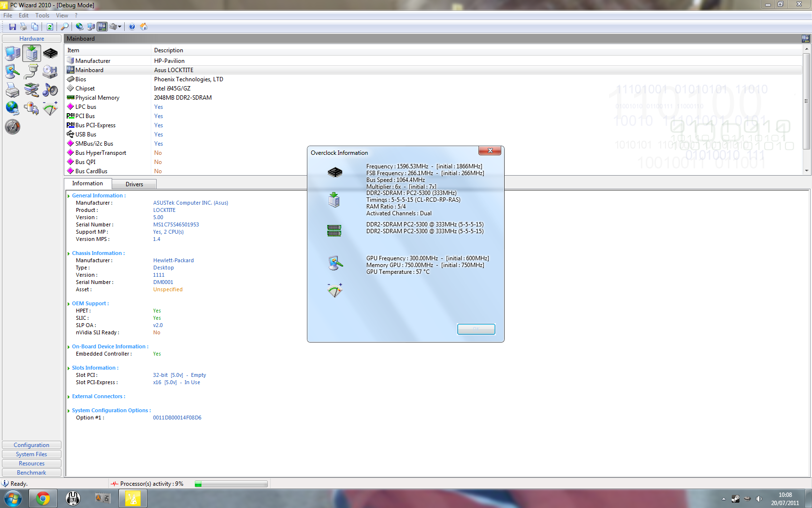Open the File menu
This screenshot has width=812, height=508.
[8, 15]
